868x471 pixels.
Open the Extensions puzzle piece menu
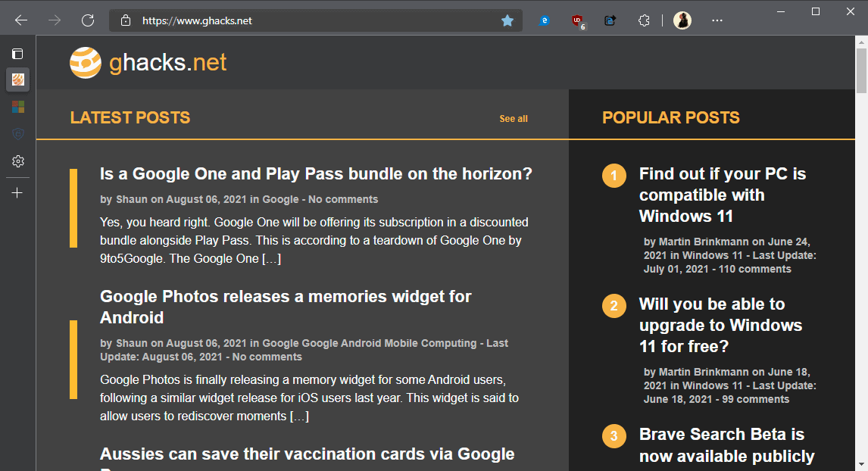[x=644, y=20]
